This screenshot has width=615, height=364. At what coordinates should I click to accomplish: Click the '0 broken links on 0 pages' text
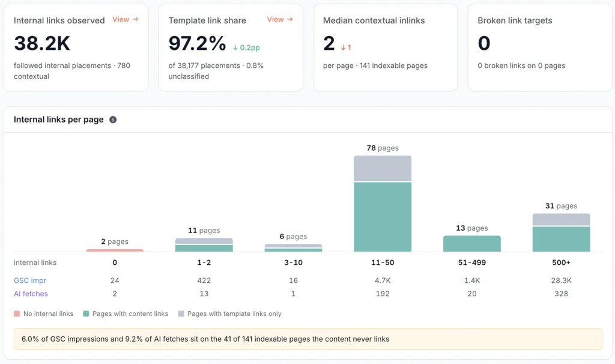pos(521,65)
